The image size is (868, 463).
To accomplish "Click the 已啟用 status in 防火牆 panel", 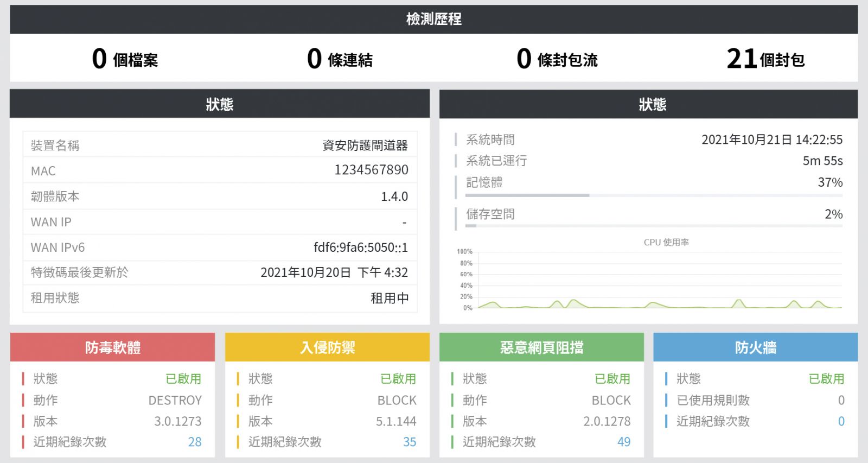I will [x=826, y=379].
